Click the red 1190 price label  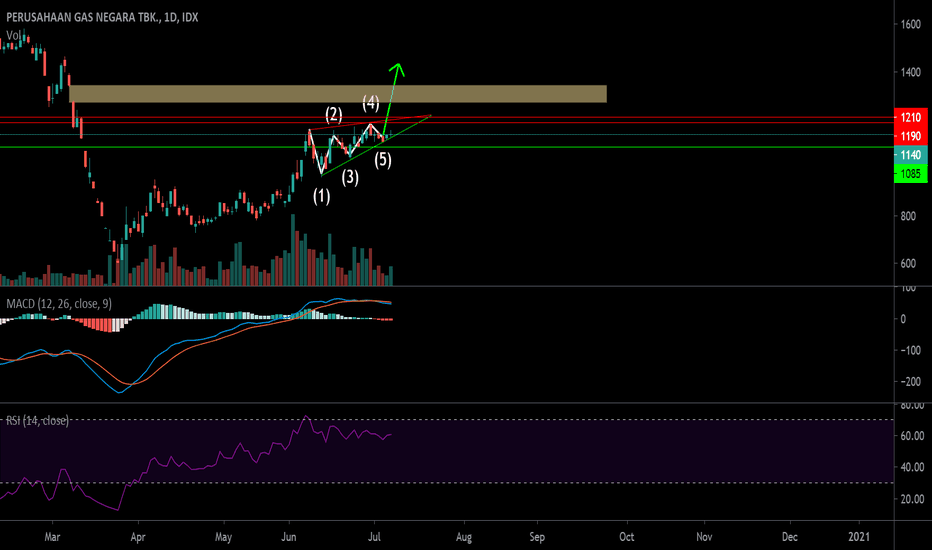[911, 136]
